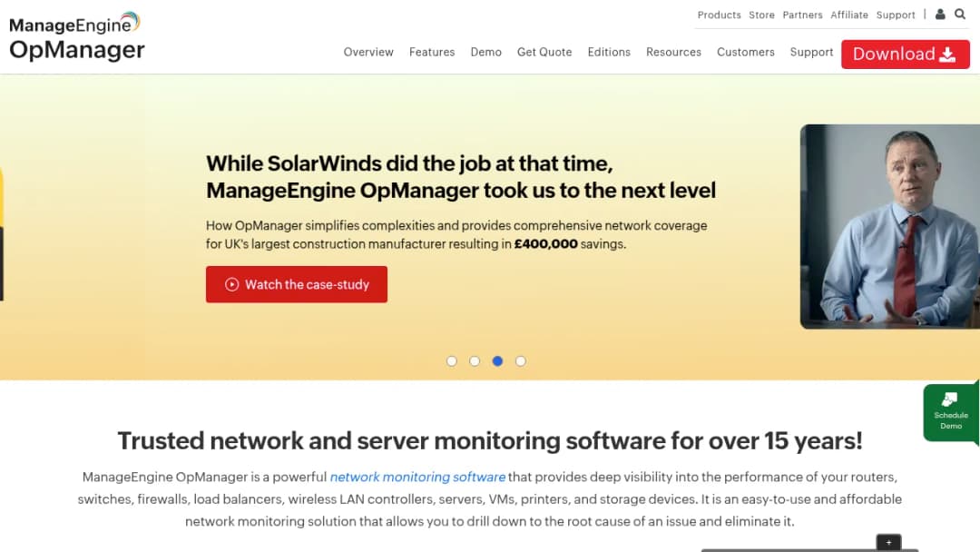Click the plus icon at page bottom
980x552 pixels.
click(x=888, y=542)
